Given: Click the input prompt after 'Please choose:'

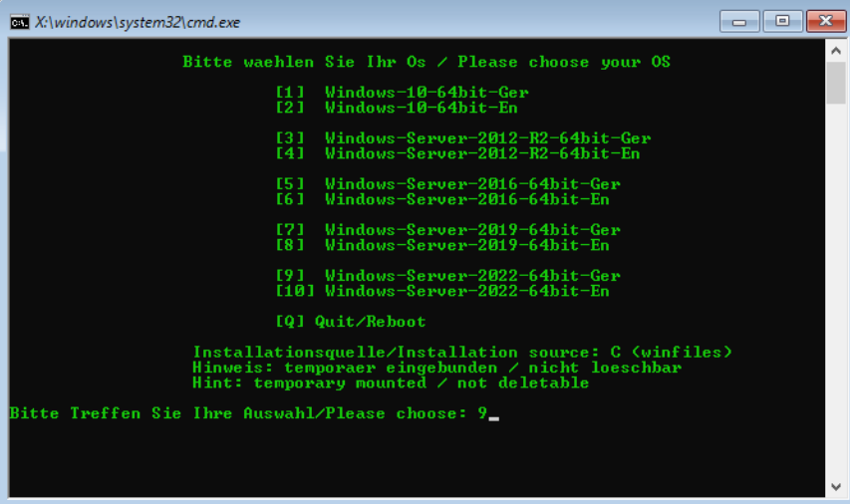Looking at the screenshot, I should [488, 413].
